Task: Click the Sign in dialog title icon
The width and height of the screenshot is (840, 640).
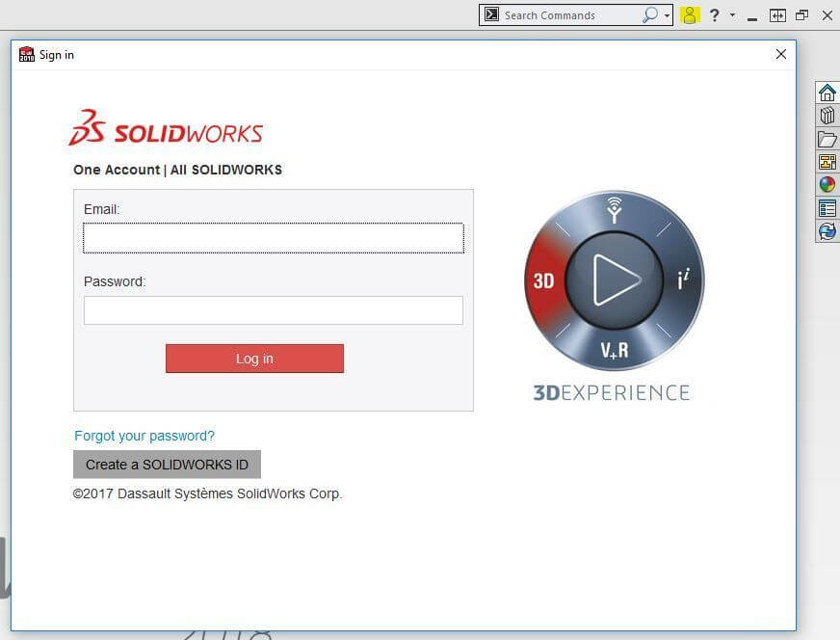Action: click(27, 54)
